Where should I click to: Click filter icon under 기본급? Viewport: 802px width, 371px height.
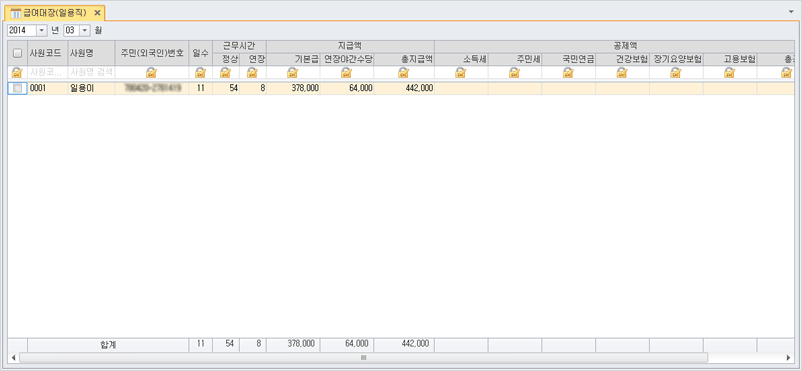click(x=293, y=72)
